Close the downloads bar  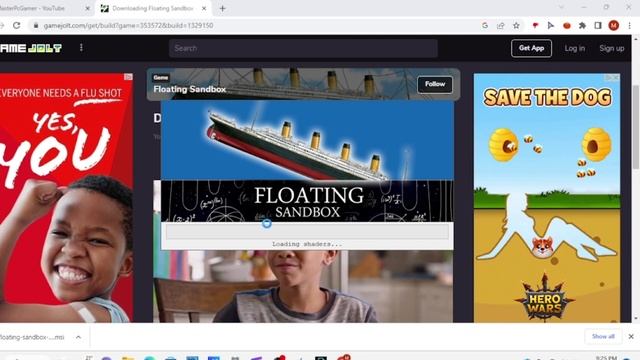click(x=631, y=337)
